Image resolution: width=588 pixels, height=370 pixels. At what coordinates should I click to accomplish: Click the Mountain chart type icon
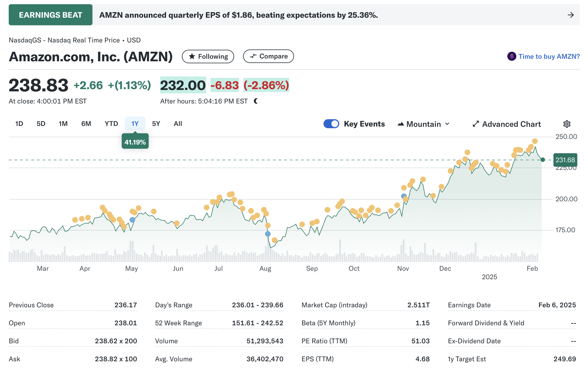[401, 124]
